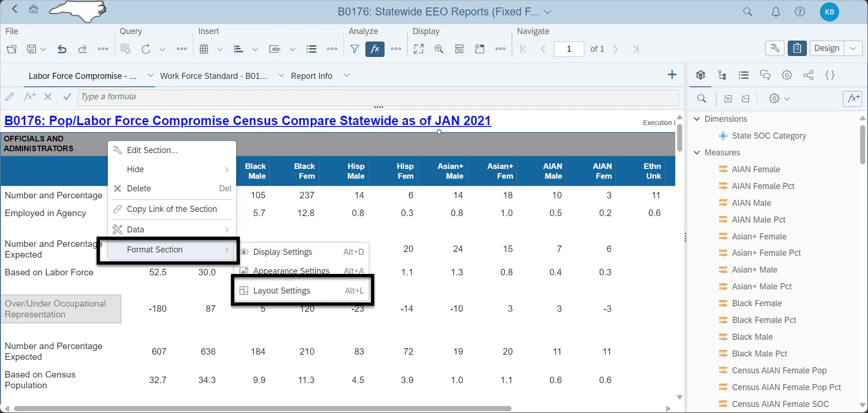Collapse the Dimensions tree group
Image resolution: width=868 pixels, height=413 pixels.
(697, 119)
